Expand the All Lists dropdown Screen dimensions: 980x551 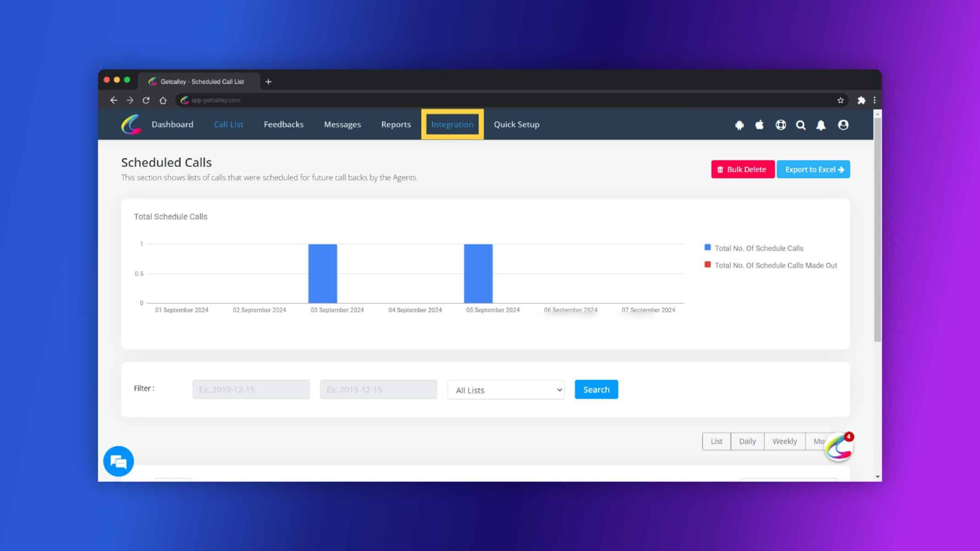[x=506, y=390]
